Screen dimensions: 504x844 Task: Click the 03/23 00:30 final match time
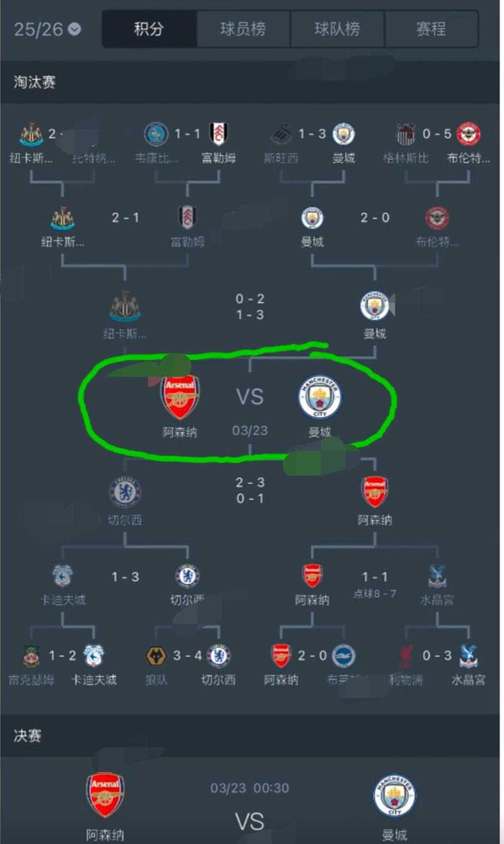click(x=250, y=788)
